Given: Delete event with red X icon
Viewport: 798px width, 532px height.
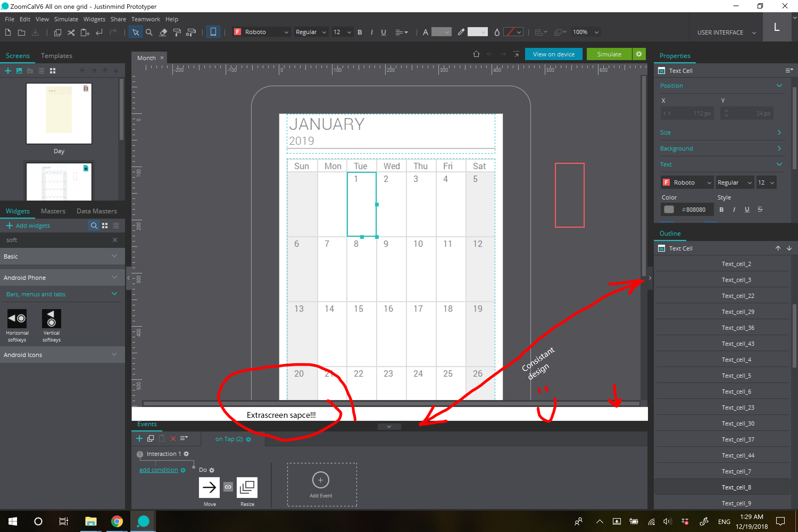Looking at the screenshot, I should click(173, 438).
